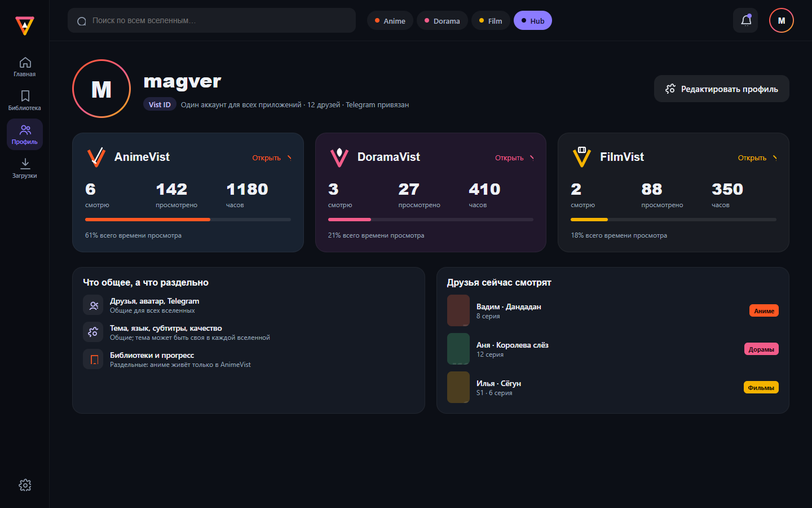
Task: Open Загрузки downloads section
Action: point(25,168)
